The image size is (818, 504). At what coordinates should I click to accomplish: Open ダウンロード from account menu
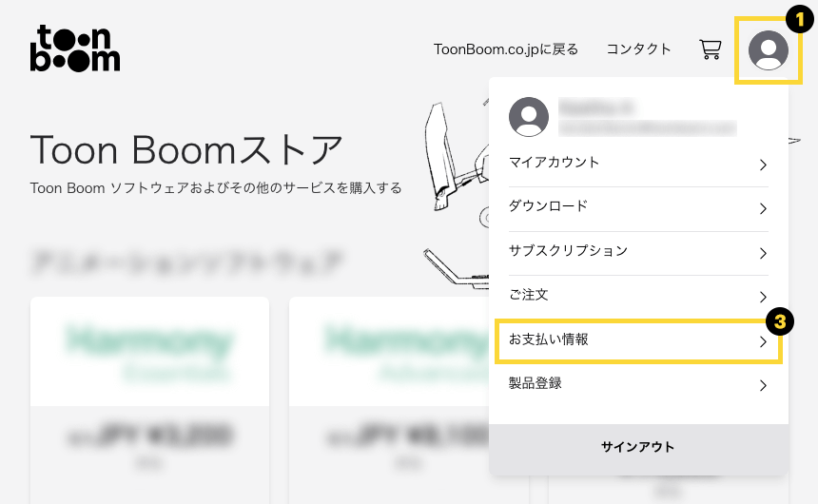point(548,206)
